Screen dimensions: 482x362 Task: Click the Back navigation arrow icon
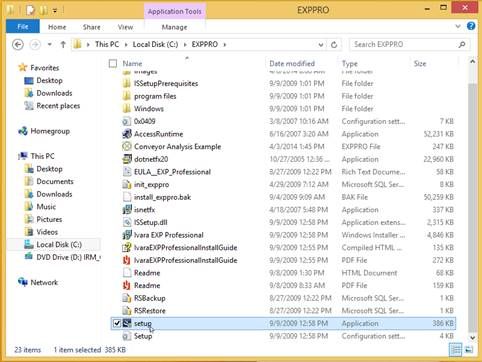(18, 44)
